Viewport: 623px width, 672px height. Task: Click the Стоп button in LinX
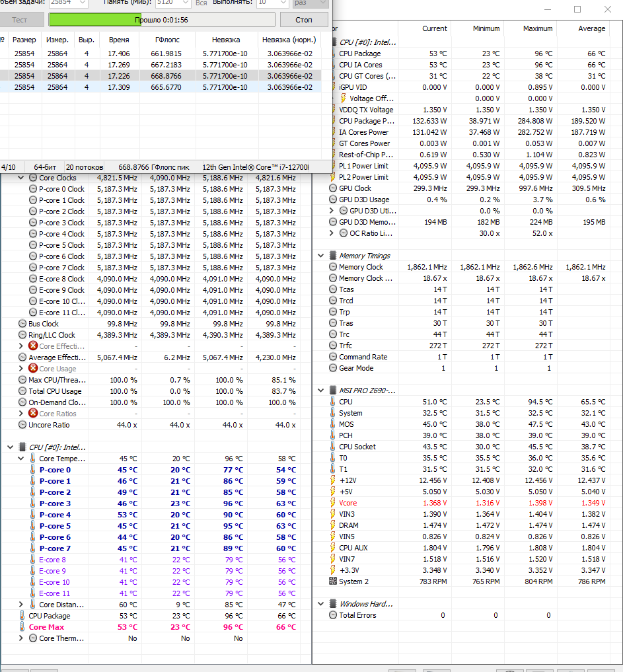(304, 20)
